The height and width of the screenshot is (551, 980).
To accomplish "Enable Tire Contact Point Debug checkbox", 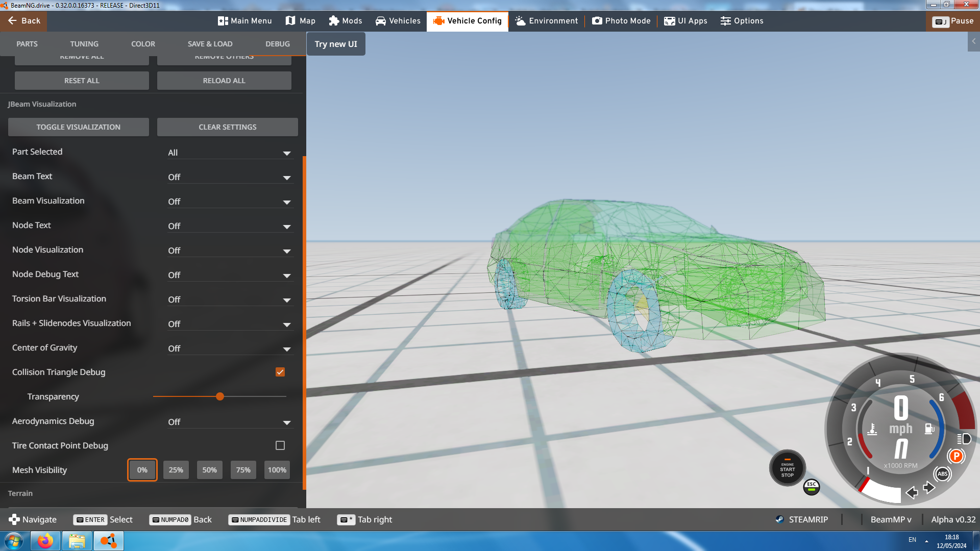I will 280,445.
